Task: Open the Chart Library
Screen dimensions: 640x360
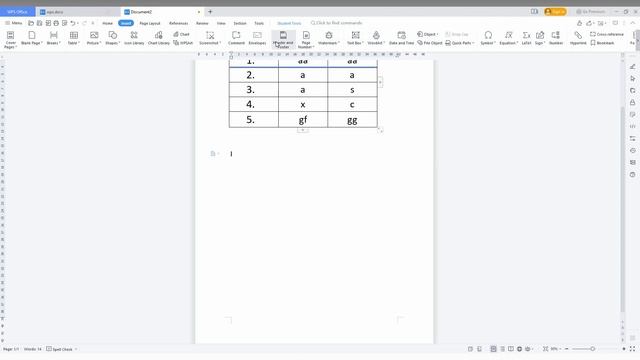Action: tap(158, 38)
